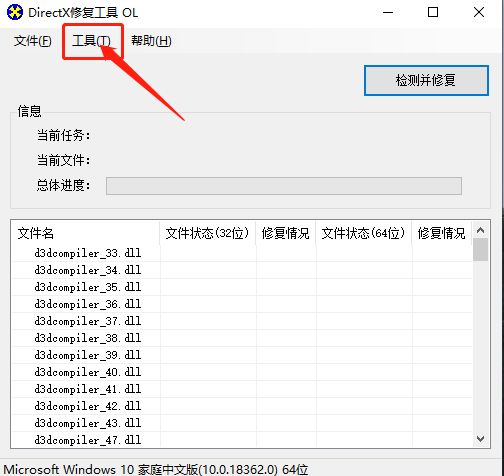Open the 工具(T) menu

pos(92,41)
